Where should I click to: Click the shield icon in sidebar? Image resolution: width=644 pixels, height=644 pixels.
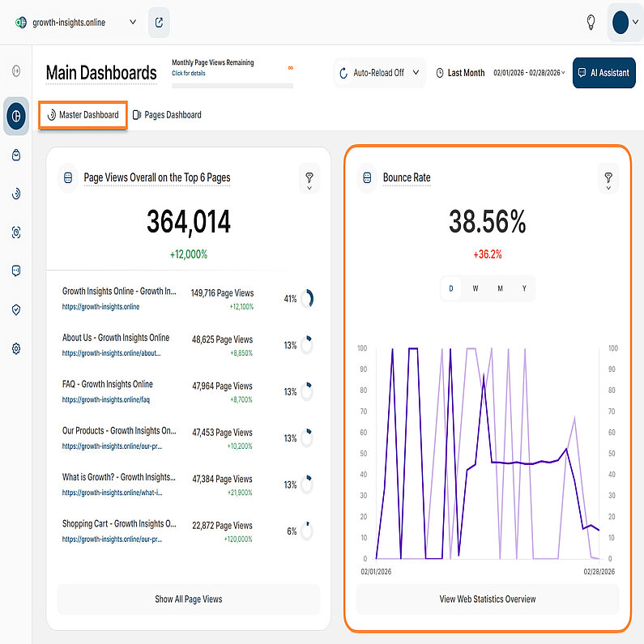click(x=16, y=309)
